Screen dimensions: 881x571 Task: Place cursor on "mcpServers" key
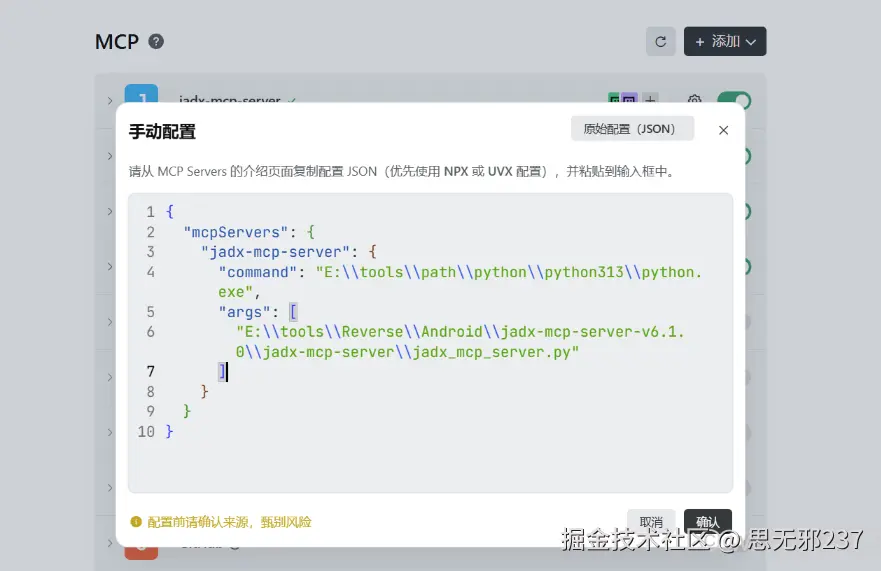235,232
